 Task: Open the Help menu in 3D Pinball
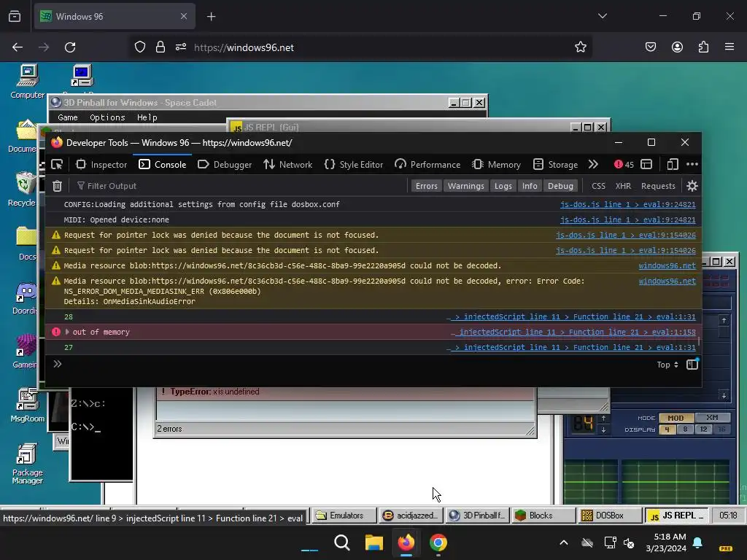click(x=147, y=117)
